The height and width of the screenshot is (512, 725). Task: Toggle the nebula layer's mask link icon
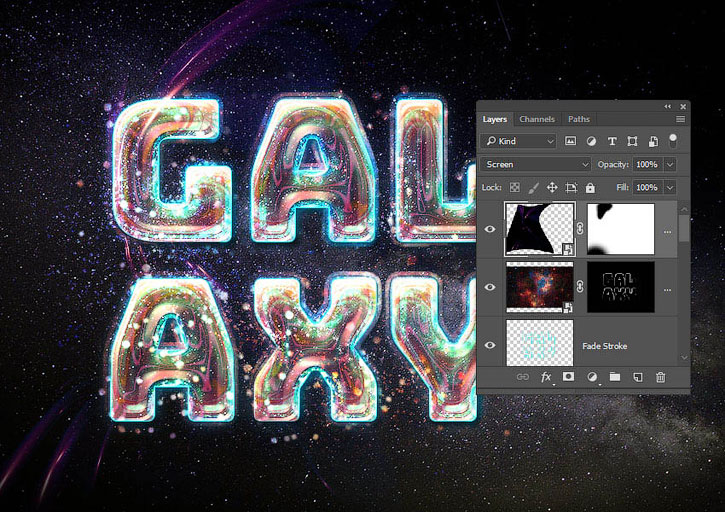(x=580, y=287)
